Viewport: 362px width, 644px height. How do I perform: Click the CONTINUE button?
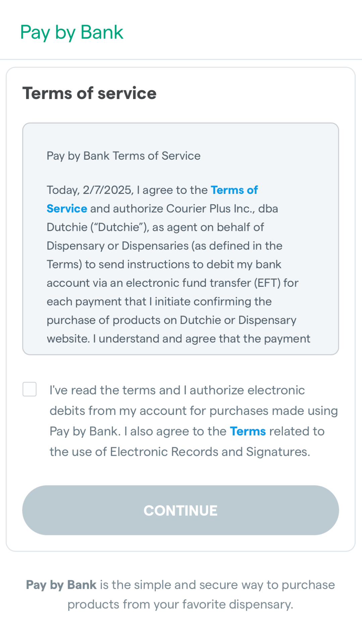(x=181, y=510)
